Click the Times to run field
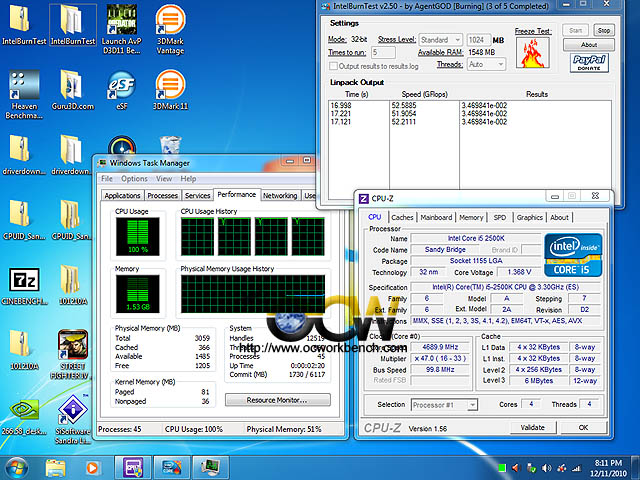This screenshot has height=480, width=640. coord(383,53)
